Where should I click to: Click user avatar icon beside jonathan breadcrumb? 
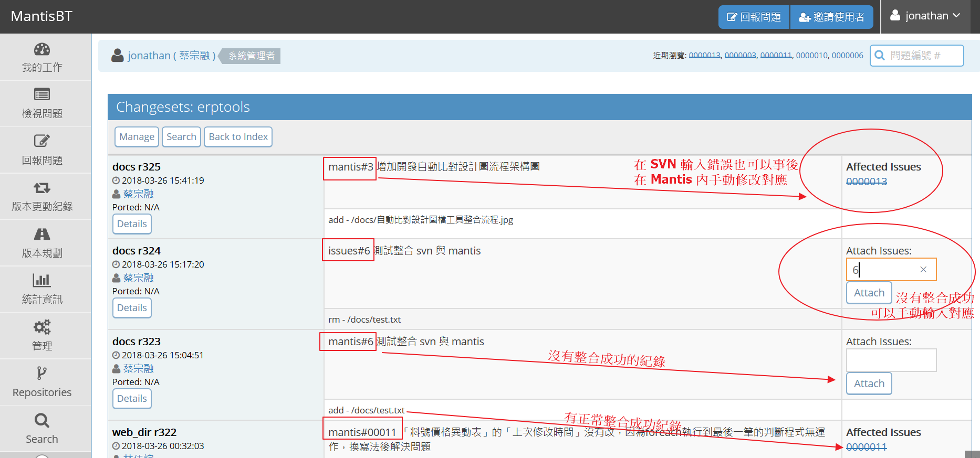pyautogui.click(x=117, y=56)
